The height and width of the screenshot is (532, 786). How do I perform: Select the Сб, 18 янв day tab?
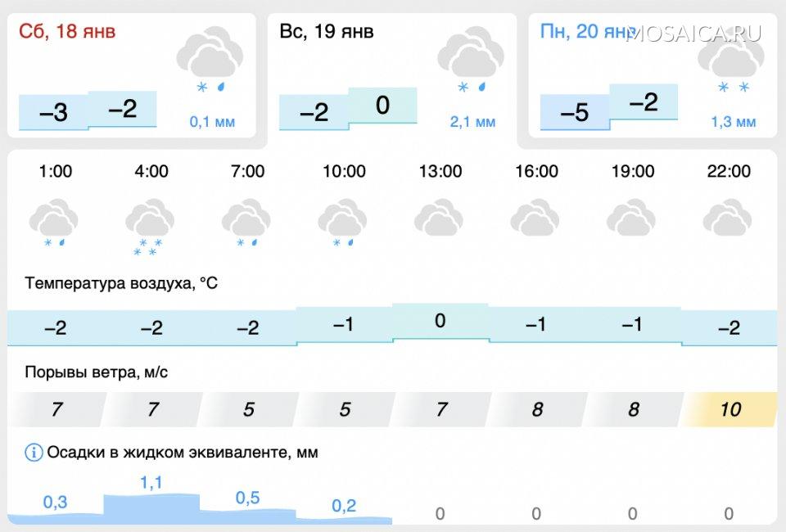(68, 32)
